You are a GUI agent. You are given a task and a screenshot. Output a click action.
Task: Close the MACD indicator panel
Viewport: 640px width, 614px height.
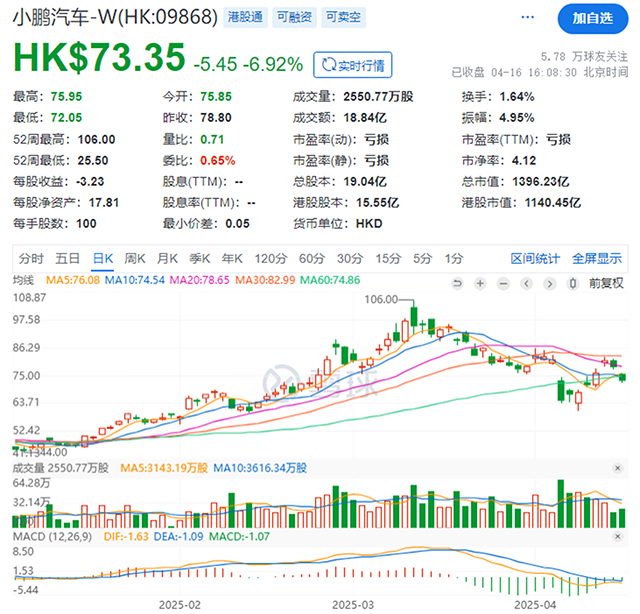[x=618, y=536]
